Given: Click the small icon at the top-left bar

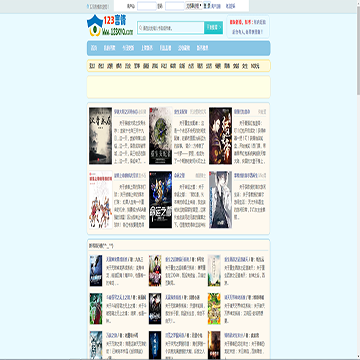Looking at the screenshot, I should (x=88, y=6).
